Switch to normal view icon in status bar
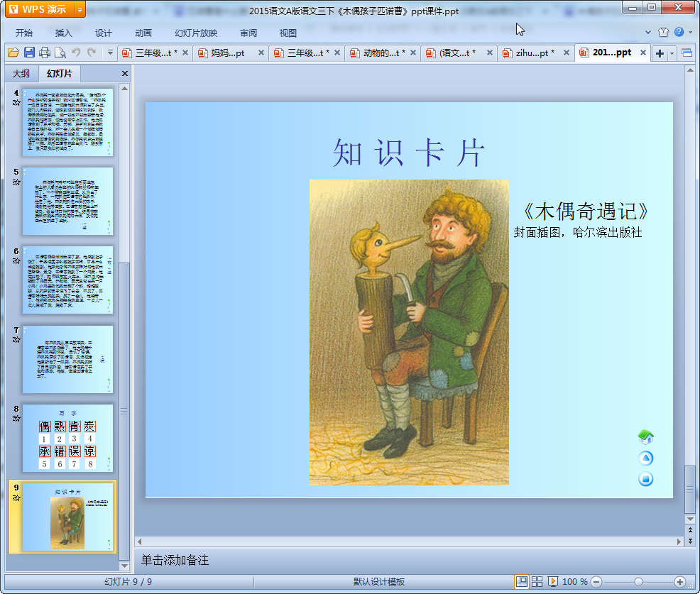 (521, 581)
